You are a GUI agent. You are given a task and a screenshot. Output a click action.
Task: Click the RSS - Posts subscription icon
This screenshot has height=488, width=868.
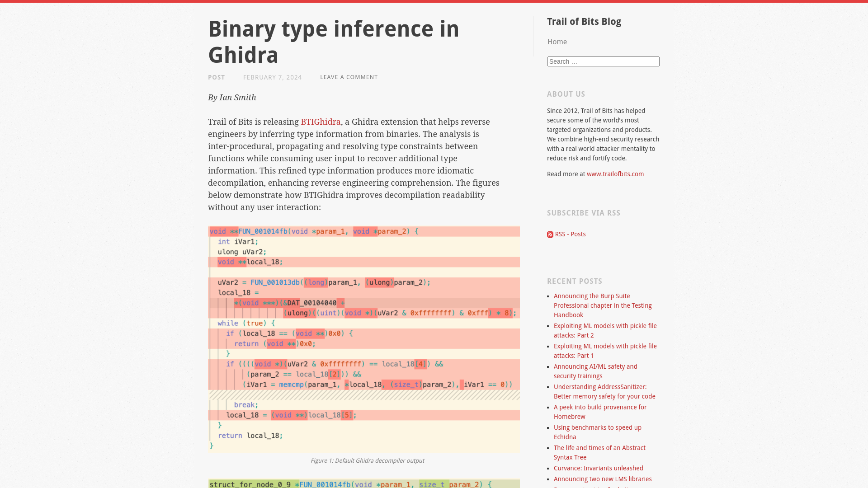pyautogui.click(x=550, y=234)
